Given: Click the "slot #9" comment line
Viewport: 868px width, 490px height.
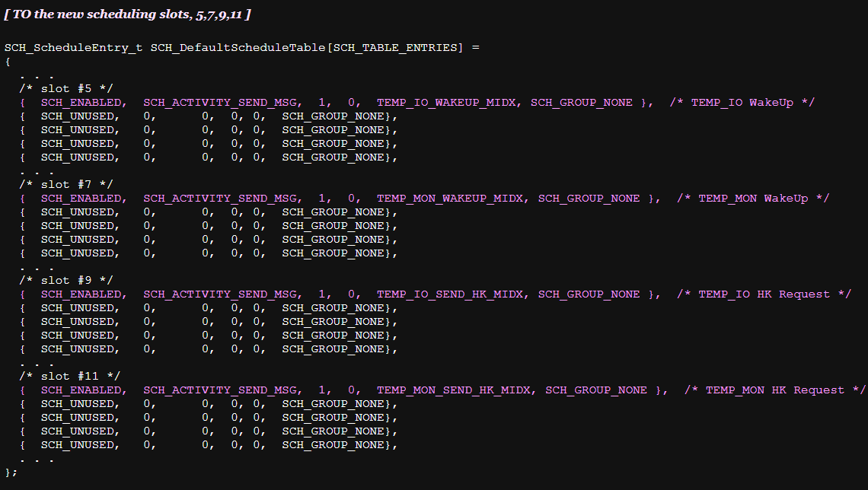Looking at the screenshot, I should click(x=66, y=281).
